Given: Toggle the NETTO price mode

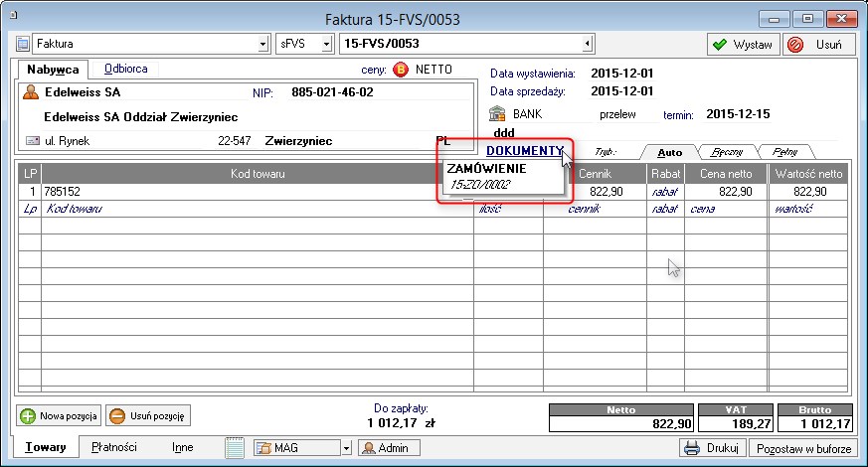Looking at the screenshot, I should [434, 70].
